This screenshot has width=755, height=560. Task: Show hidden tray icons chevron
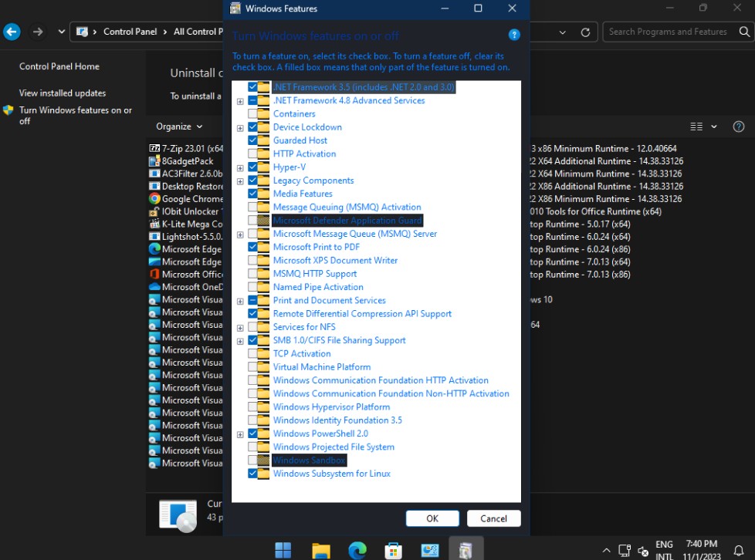click(606, 551)
